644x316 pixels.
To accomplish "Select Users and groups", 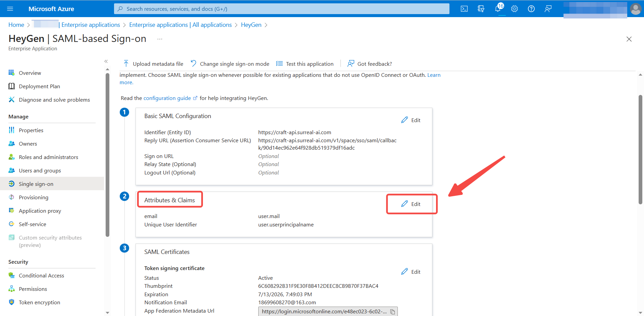I will (x=40, y=170).
